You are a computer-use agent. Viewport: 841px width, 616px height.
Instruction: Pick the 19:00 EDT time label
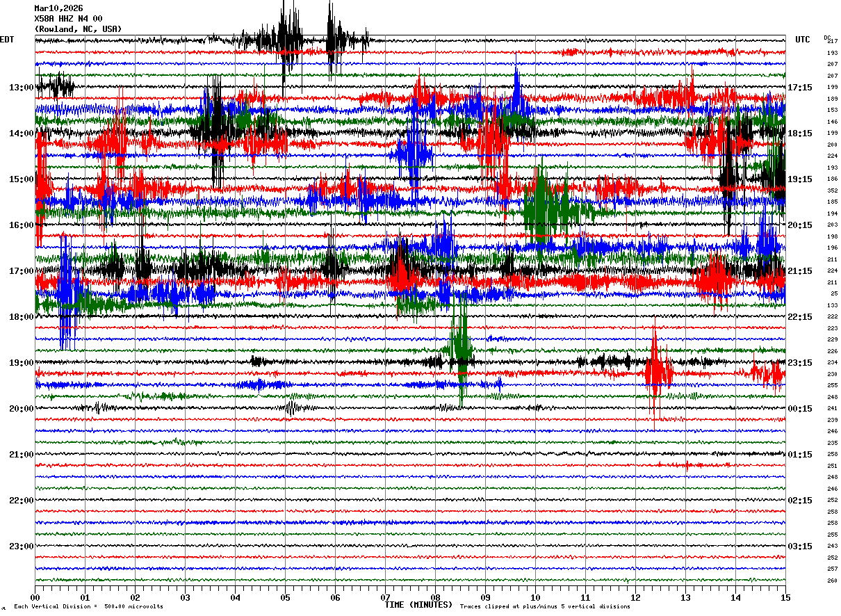click(x=21, y=363)
